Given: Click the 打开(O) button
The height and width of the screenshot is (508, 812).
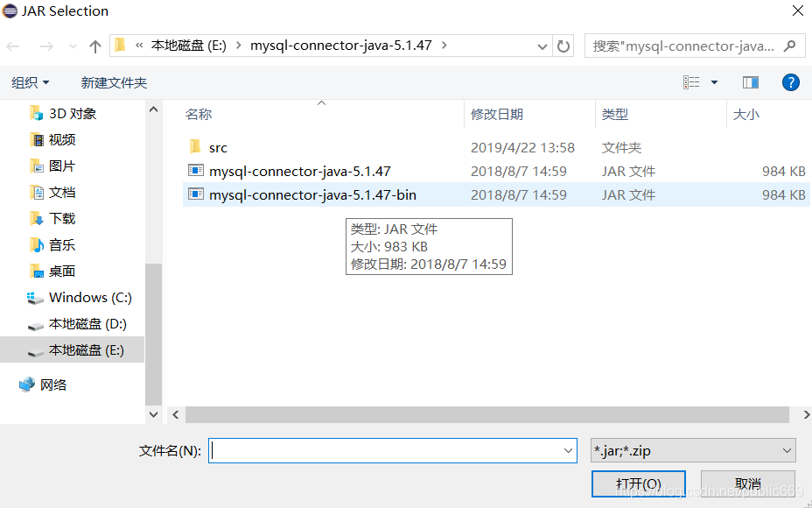Looking at the screenshot, I should pyautogui.click(x=639, y=483).
